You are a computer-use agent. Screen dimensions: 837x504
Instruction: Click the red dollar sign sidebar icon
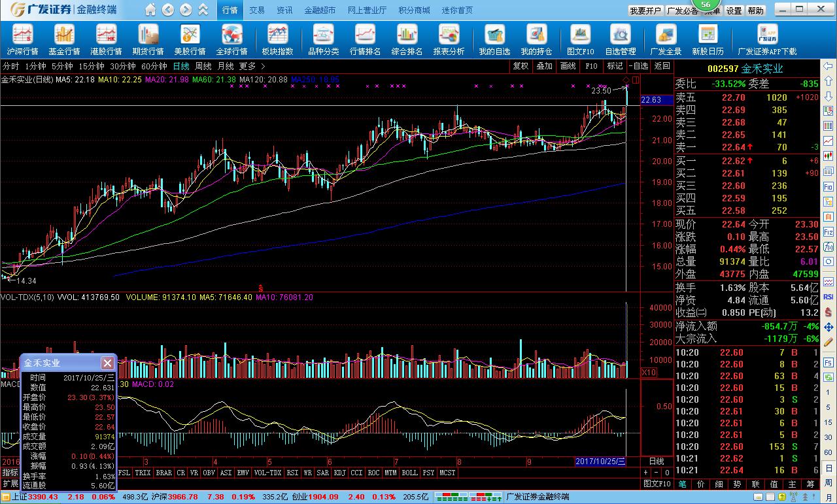click(828, 312)
